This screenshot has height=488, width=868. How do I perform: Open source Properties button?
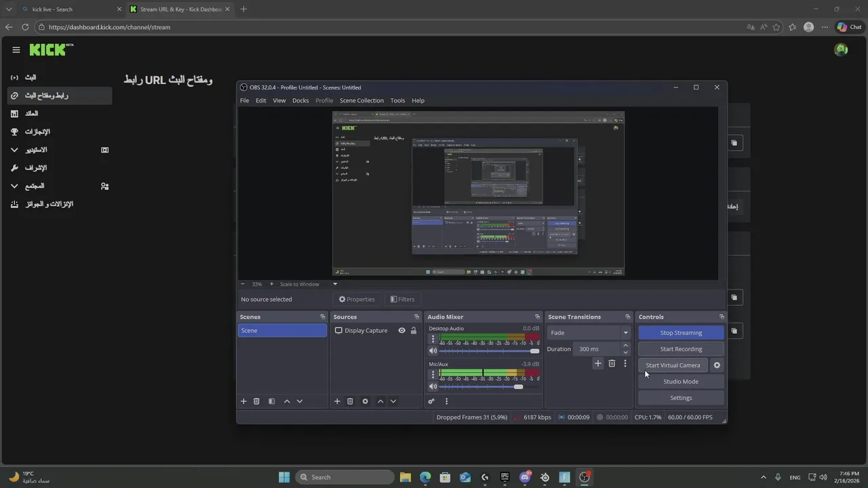[x=357, y=299]
